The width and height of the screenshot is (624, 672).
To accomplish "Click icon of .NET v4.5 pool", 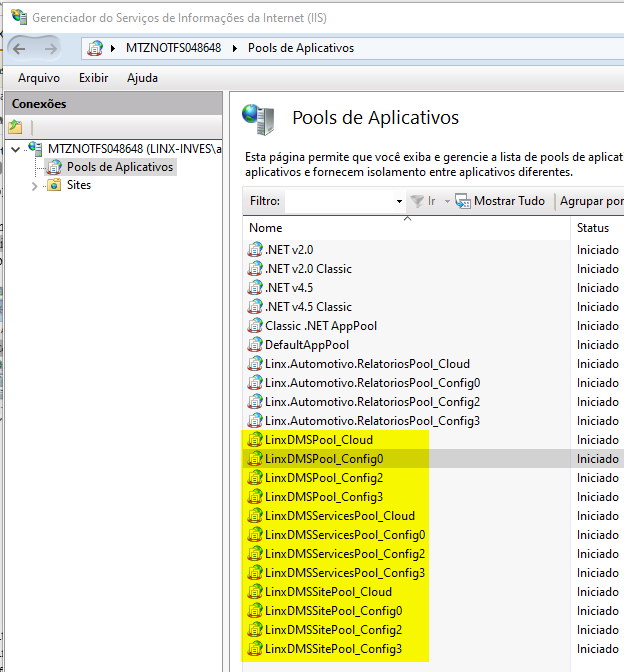I will tap(255, 288).
